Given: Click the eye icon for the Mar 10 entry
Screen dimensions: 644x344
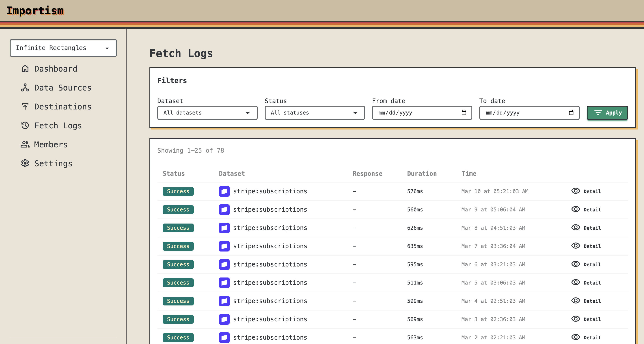Looking at the screenshot, I should point(575,191).
